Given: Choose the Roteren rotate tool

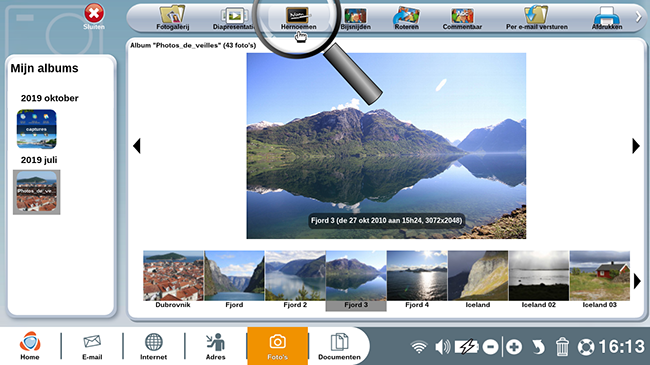Looking at the screenshot, I should point(406,18).
